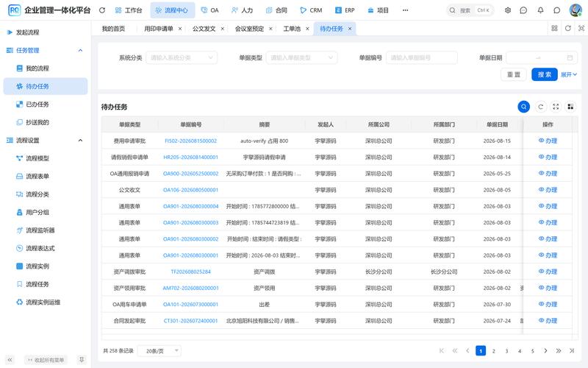Image resolution: width=588 pixels, height=368 pixels.
Task: Click the tab grid layout icon
Action: click(554, 28)
